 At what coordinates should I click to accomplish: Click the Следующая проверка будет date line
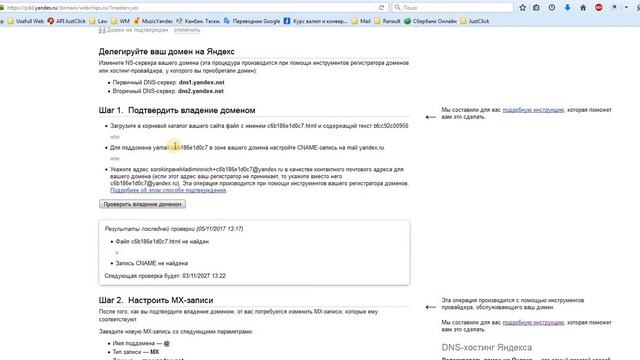tap(165, 276)
